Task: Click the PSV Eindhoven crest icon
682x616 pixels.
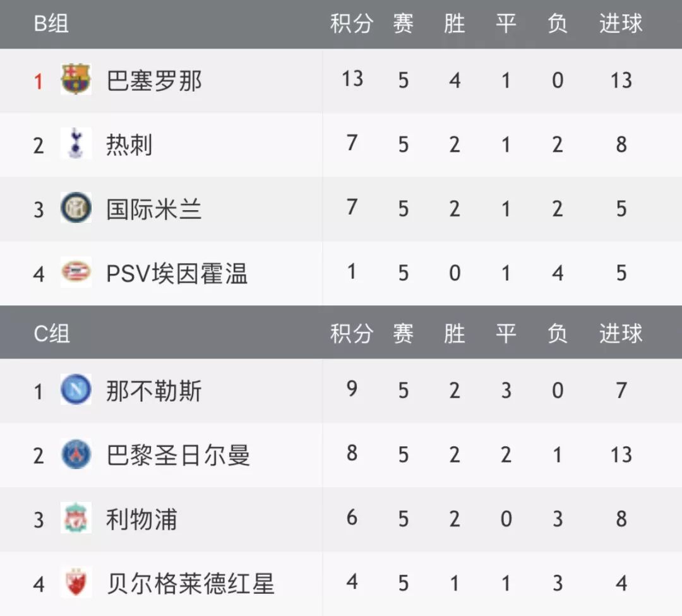Action: pyautogui.click(x=76, y=273)
